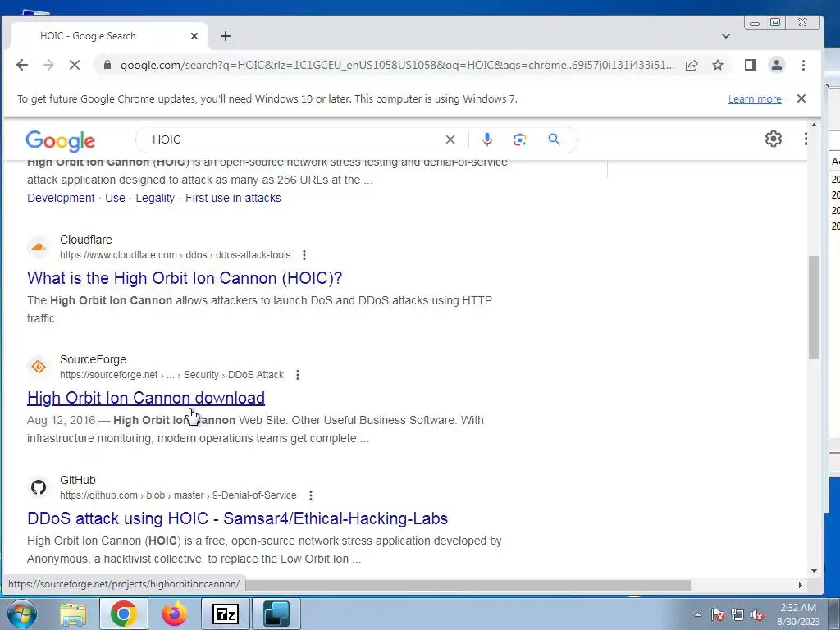This screenshot has height=630, width=840.
Task: Click the scroll right arrow
Action: pyautogui.click(x=801, y=585)
